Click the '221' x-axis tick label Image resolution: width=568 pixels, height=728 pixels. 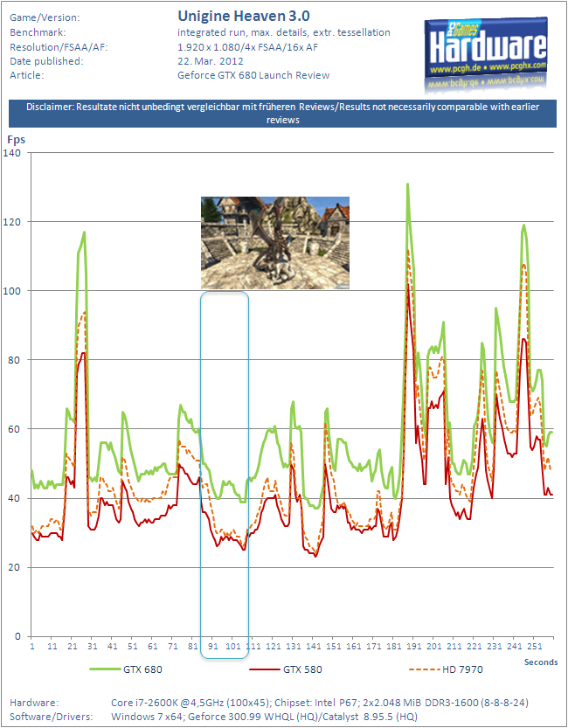click(x=474, y=646)
